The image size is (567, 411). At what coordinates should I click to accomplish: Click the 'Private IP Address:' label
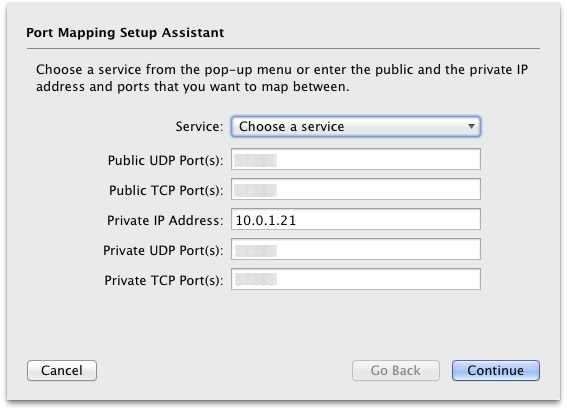tap(165, 221)
